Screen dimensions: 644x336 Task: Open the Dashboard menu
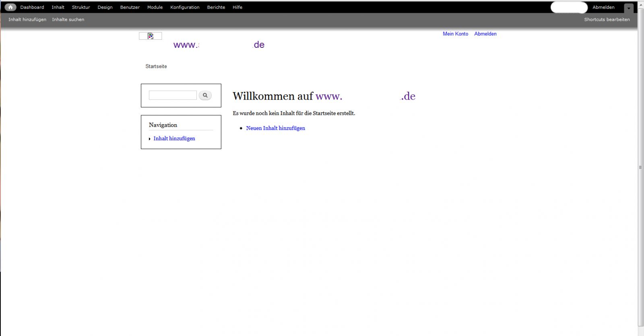pos(32,7)
